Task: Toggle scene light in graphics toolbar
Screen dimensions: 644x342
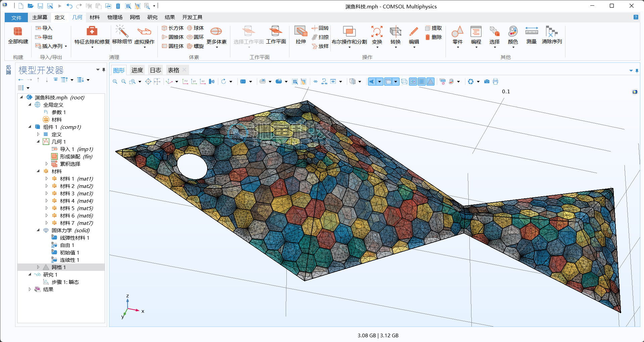Action: tap(372, 82)
